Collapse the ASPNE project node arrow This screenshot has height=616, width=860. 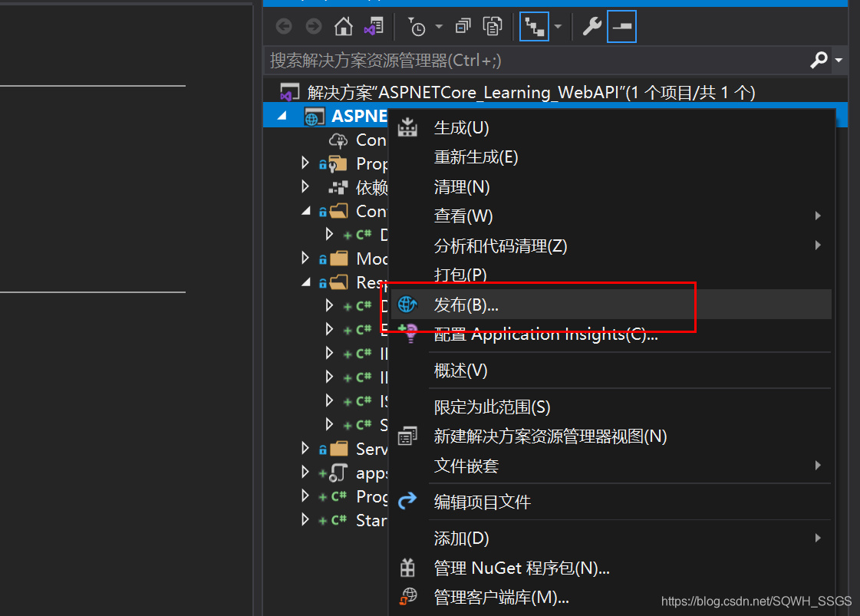pyautogui.click(x=282, y=116)
